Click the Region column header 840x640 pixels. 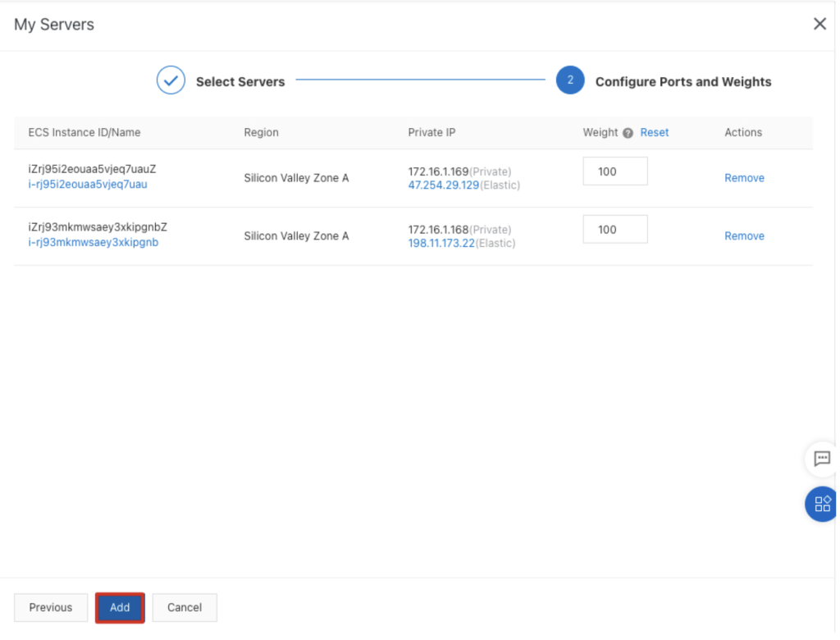[x=262, y=132]
